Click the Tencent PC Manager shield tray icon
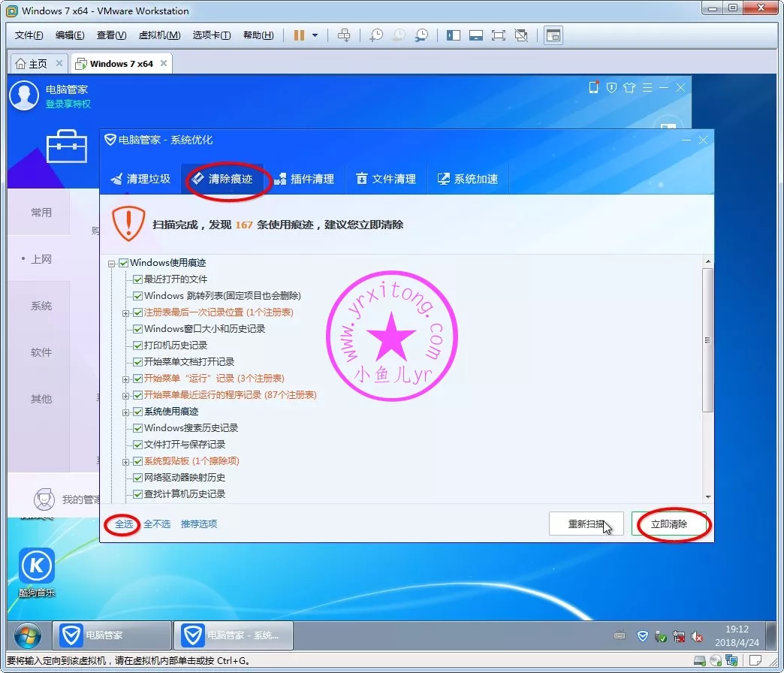The width and height of the screenshot is (784, 673). (643, 636)
